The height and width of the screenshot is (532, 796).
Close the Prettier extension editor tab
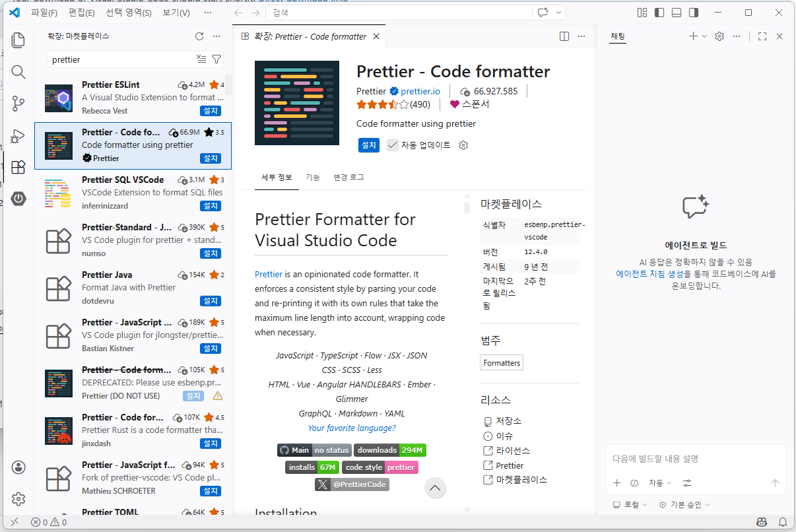click(x=377, y=36)
